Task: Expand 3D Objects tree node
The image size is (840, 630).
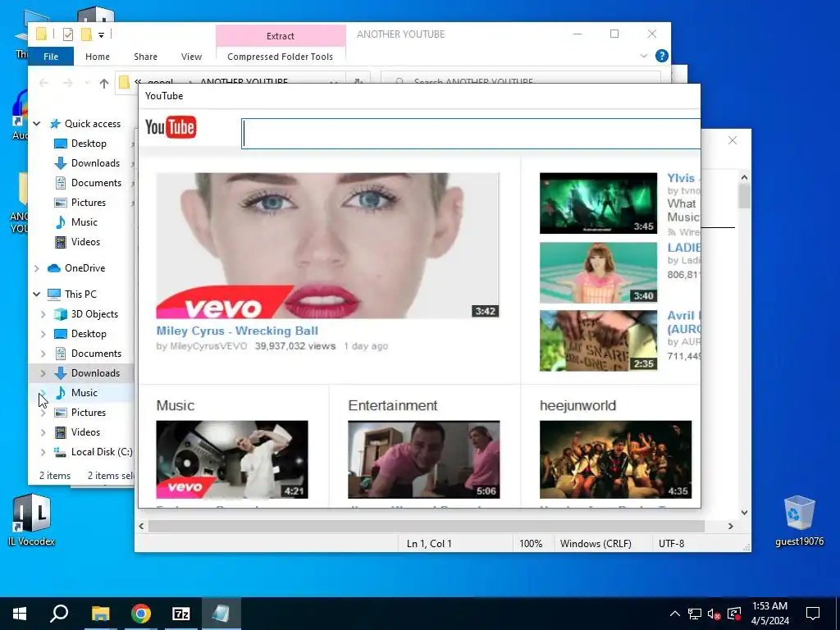Action: point(43,314)
